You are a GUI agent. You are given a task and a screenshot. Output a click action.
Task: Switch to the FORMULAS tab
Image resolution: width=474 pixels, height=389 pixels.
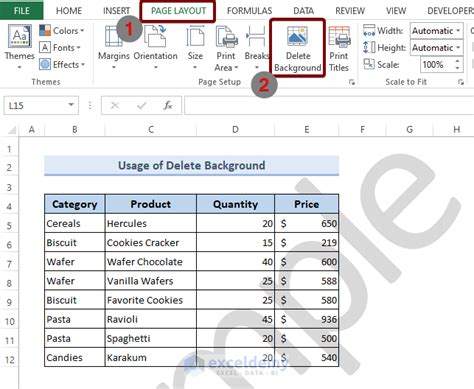249,11
